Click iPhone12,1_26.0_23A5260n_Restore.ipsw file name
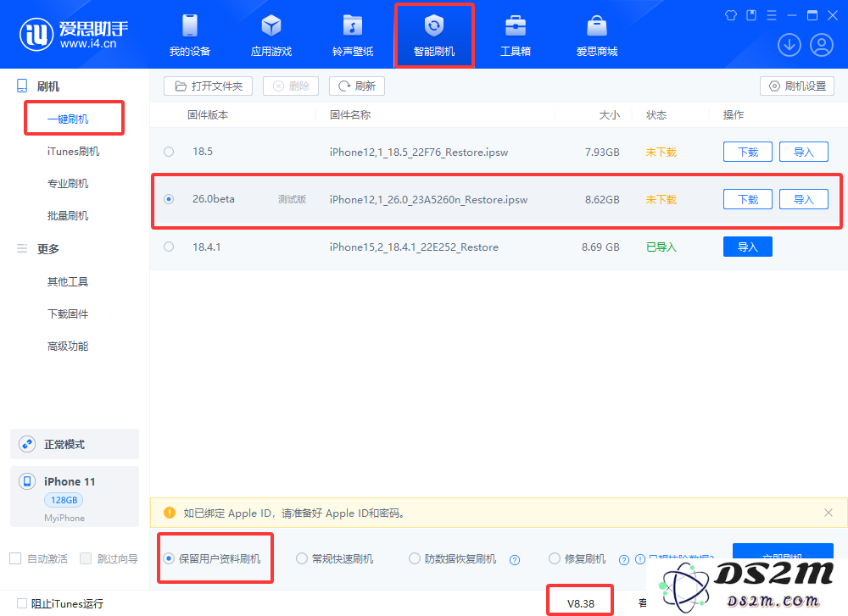This screenshot has width=848, height=616. (x=428, y=200)
